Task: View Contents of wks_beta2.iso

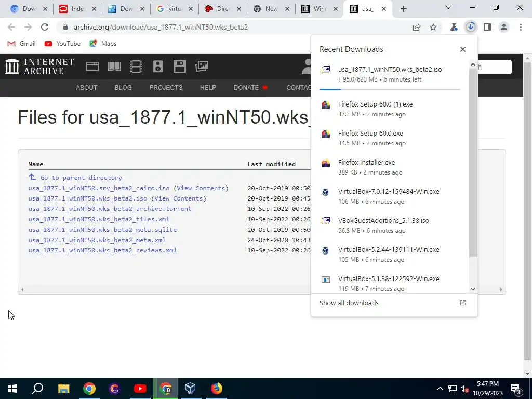Action: coord(179,198)
